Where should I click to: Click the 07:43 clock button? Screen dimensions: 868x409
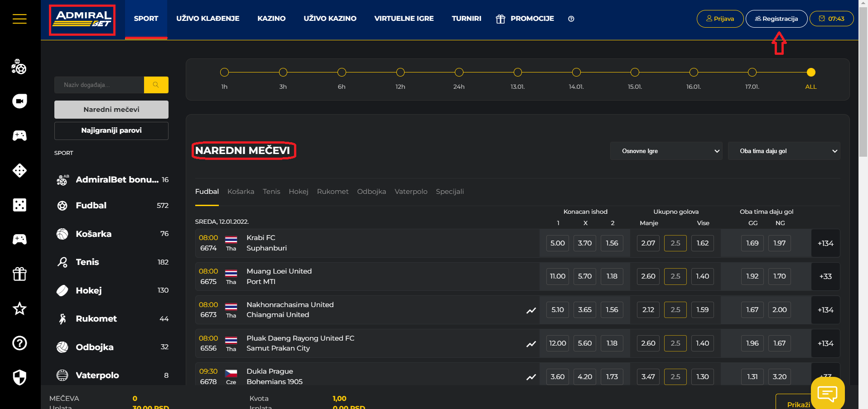[x=832, y=19]
